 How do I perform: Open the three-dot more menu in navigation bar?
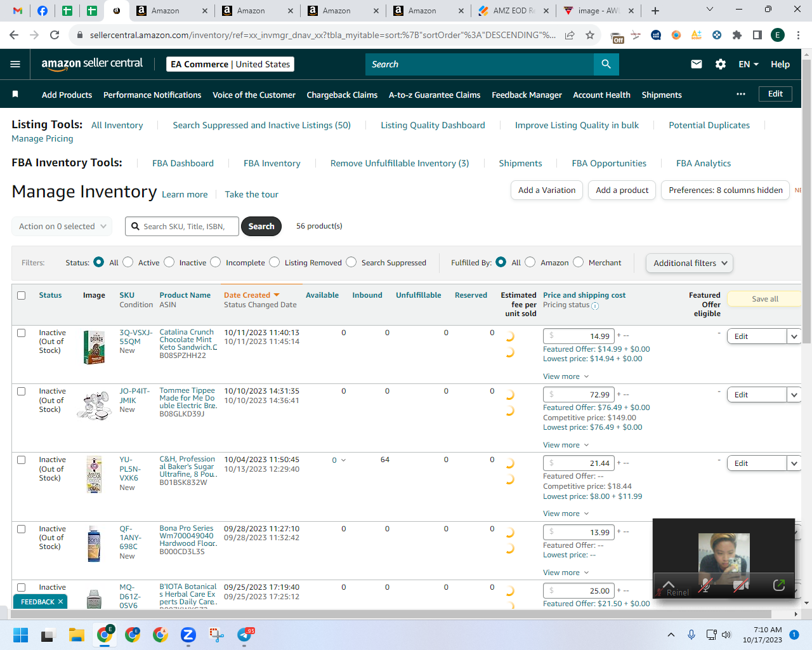click(x=741, y=94)
